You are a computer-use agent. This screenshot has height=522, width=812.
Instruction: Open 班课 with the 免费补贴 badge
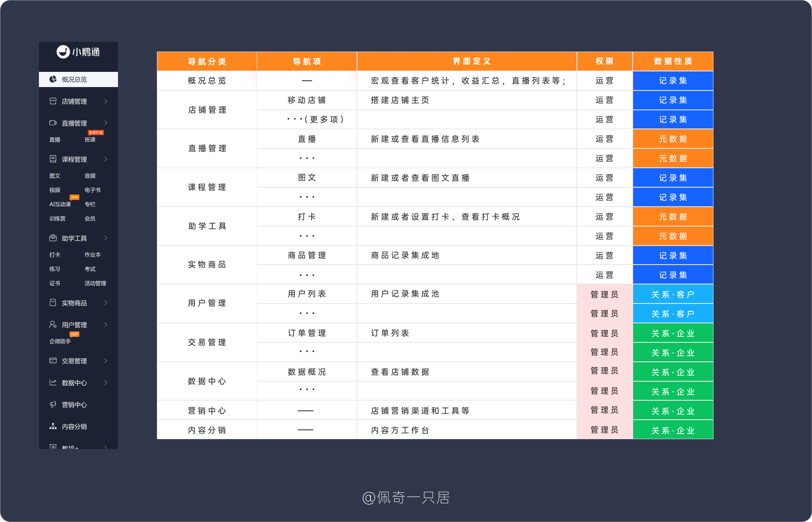click(90, 139)
